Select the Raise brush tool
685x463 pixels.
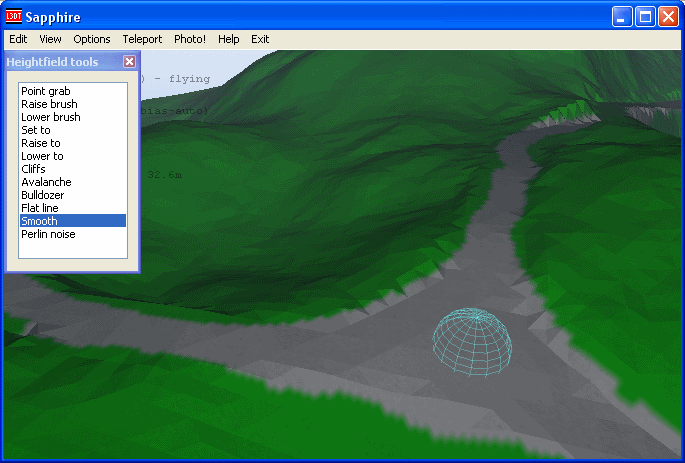(x=49, y=104)
